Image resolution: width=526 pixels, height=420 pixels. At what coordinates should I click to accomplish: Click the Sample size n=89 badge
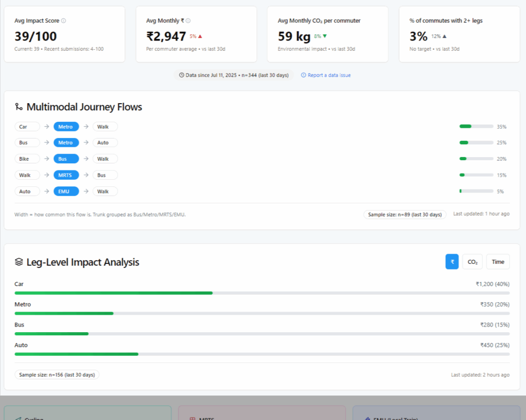405,215
